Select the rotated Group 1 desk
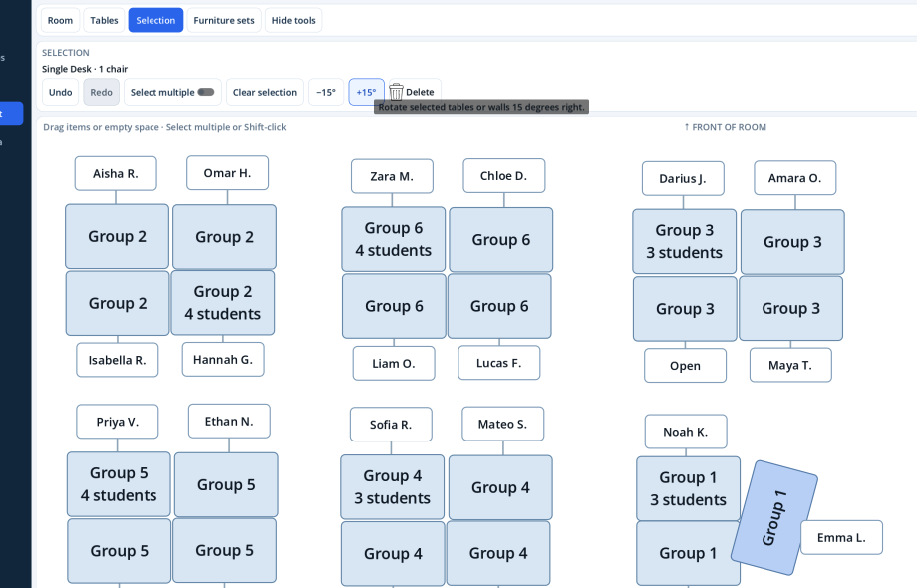The width and height of the screenshot is (917, 588). (x=774, y=518)
